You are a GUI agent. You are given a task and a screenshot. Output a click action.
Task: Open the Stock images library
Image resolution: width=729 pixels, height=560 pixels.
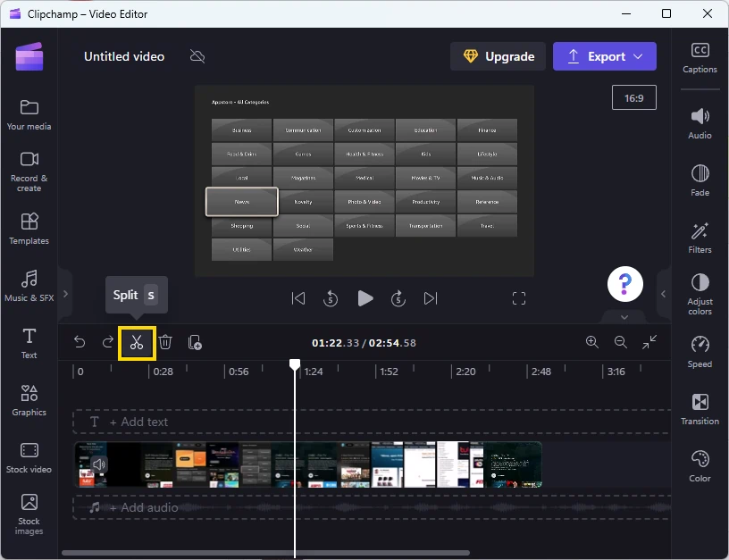[x=29, y=514]
